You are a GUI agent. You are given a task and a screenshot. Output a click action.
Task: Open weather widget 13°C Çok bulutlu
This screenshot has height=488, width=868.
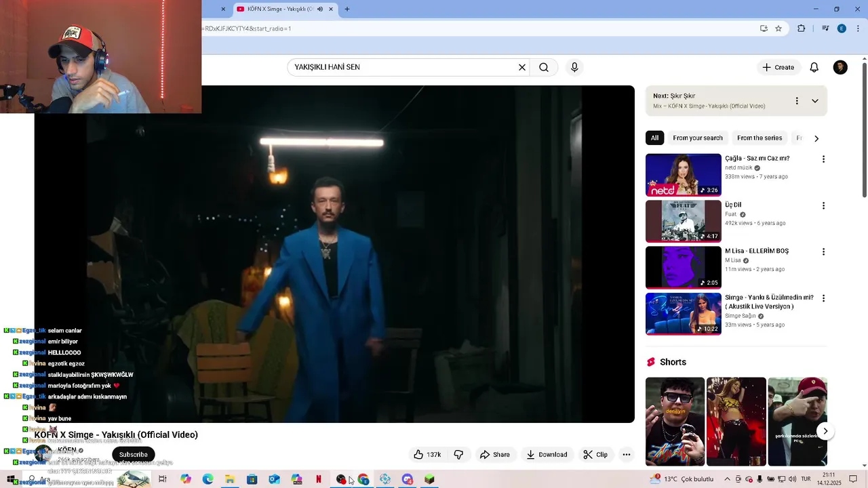pyautogui.click(x=682, y=479)
